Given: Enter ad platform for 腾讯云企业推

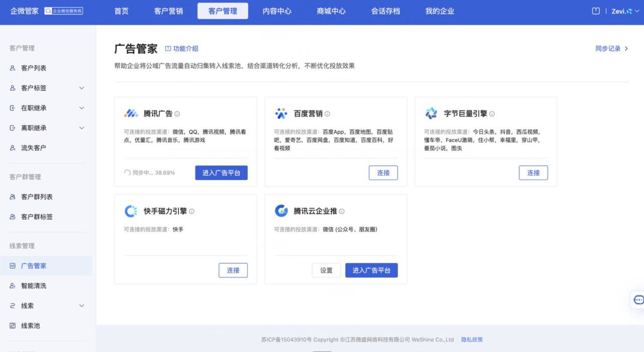Looking at the screenshot, I should pyautogui.click(x=371, y=270).
